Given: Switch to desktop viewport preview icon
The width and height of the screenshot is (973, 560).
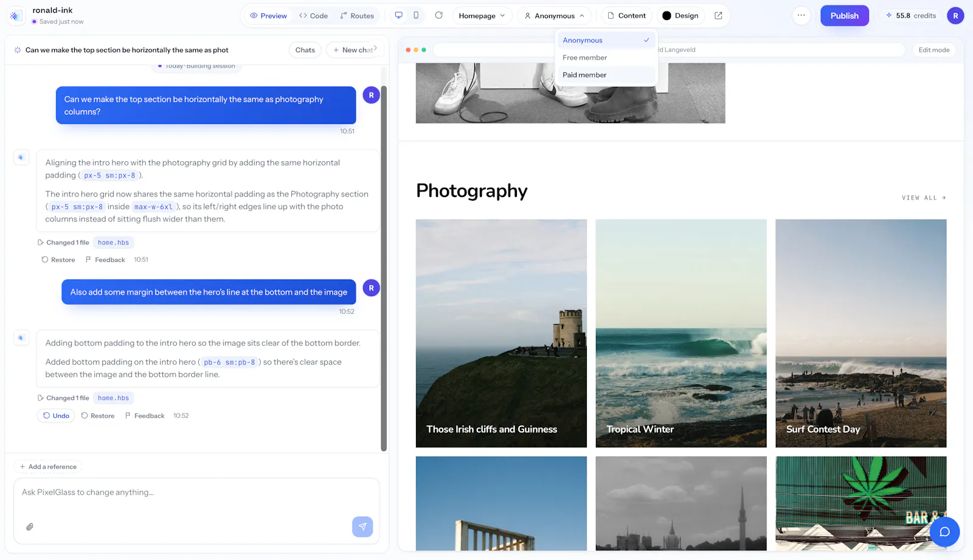Looking at the screenshot, I should [399, 15].
